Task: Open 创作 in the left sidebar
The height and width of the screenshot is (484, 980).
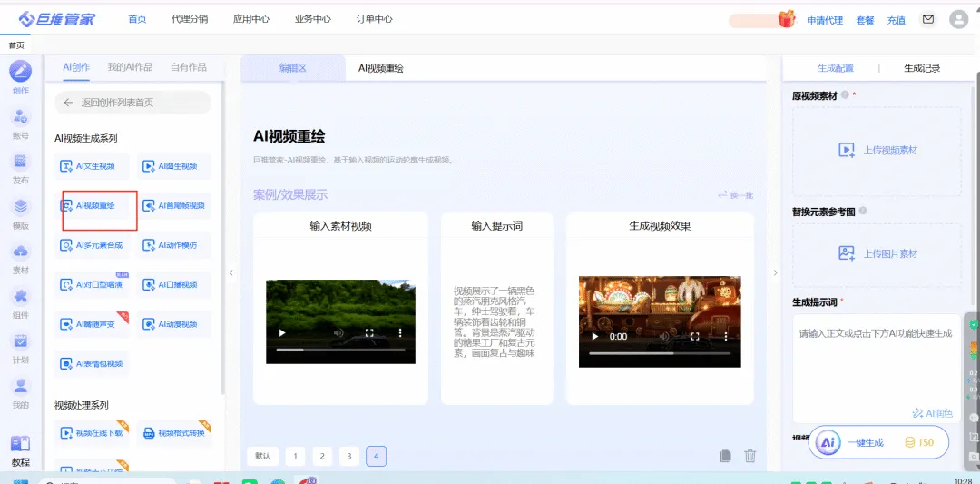Action: (20, 77)
